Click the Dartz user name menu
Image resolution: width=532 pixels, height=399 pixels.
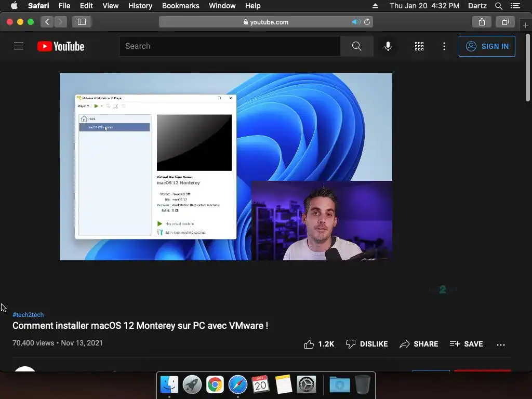pos(477,6)
